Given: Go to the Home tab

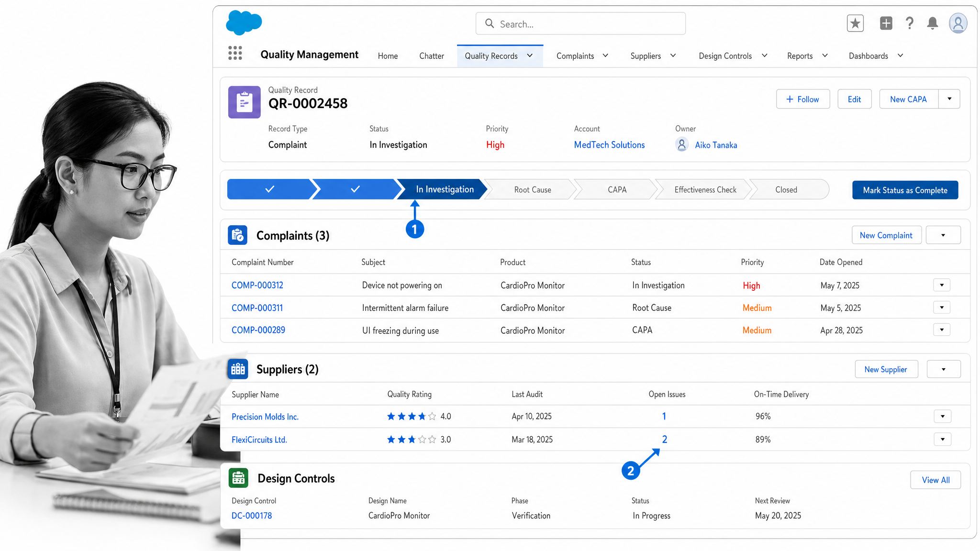Looking at the screenshot, I should pyautogui.click(x=388, y=56).
